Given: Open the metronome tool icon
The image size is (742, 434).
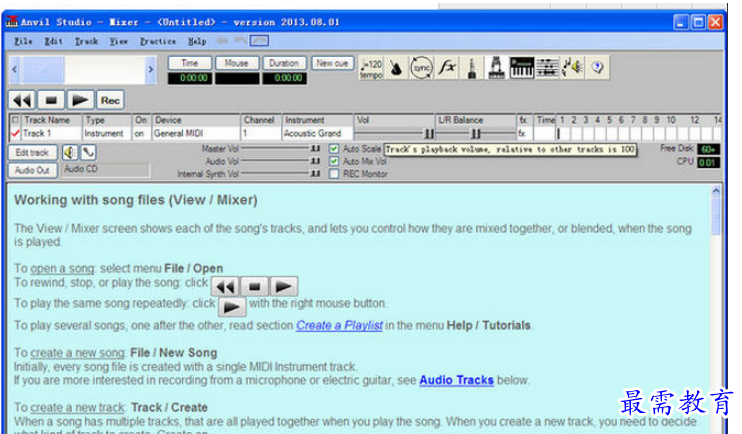Looking at the screenshot, I should coord(397,68).
